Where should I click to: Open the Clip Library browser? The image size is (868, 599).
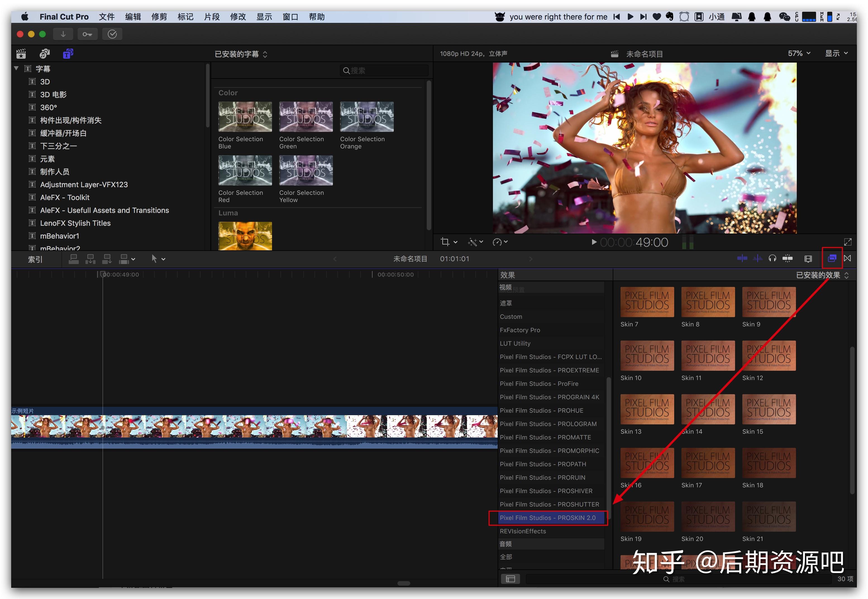point(21,53)
